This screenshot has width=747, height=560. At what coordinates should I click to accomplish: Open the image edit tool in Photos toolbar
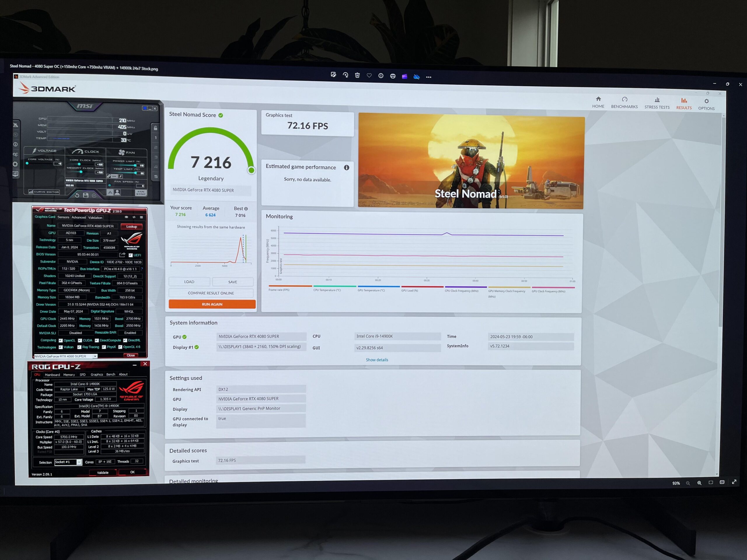coord(333,75)
